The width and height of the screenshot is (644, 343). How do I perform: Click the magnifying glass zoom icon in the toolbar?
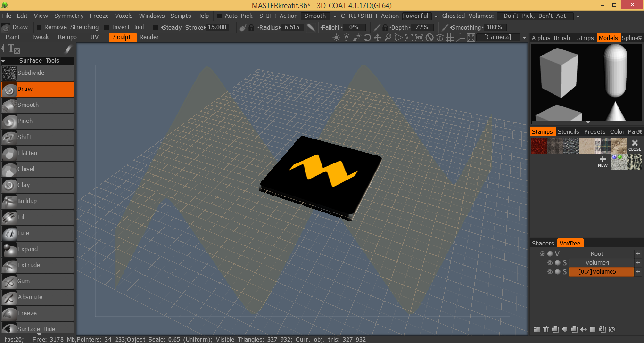pyautogui.click(x=388, y=37)
